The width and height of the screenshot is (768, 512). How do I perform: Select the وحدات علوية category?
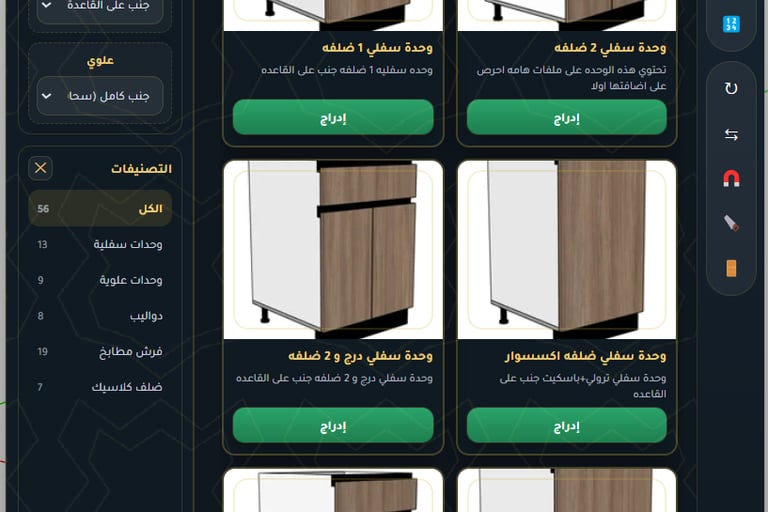(x=100, y=280)
